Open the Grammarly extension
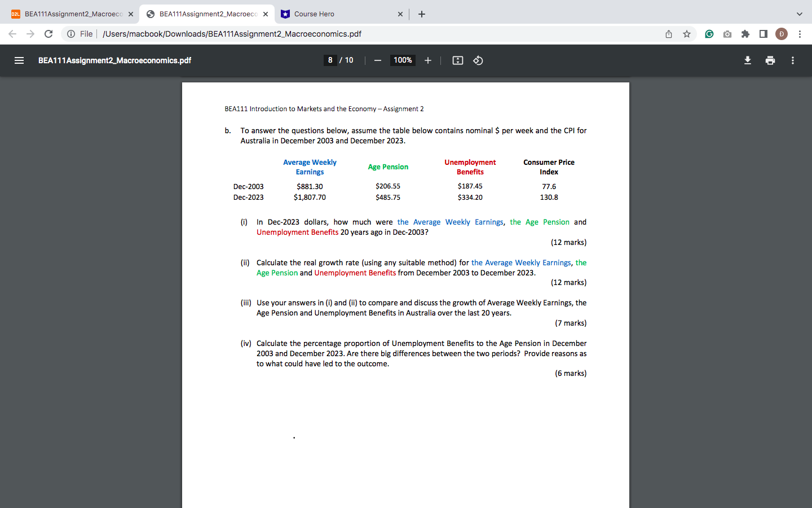Screen dimensions: 812x508 [x=709, y=34]
